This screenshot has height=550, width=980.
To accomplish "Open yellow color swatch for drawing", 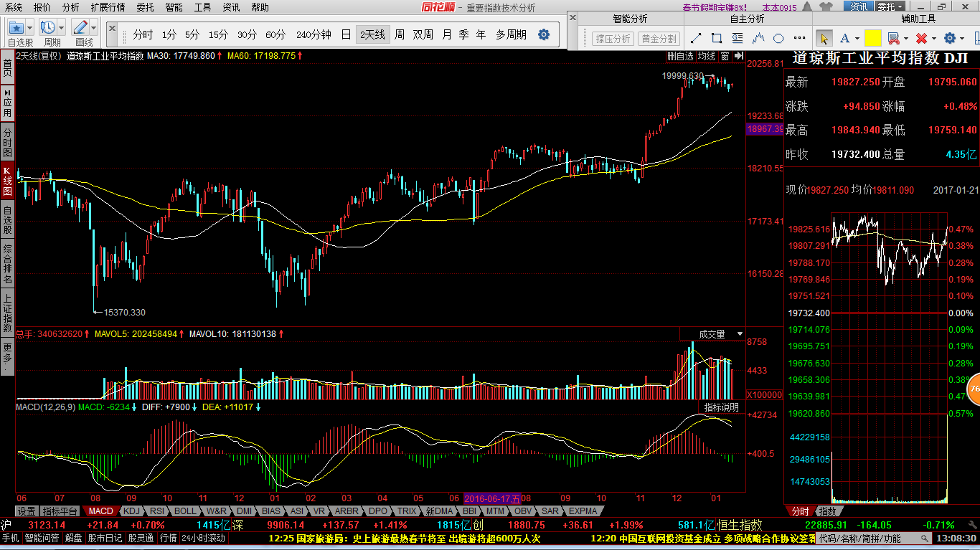I will point(872,38).
